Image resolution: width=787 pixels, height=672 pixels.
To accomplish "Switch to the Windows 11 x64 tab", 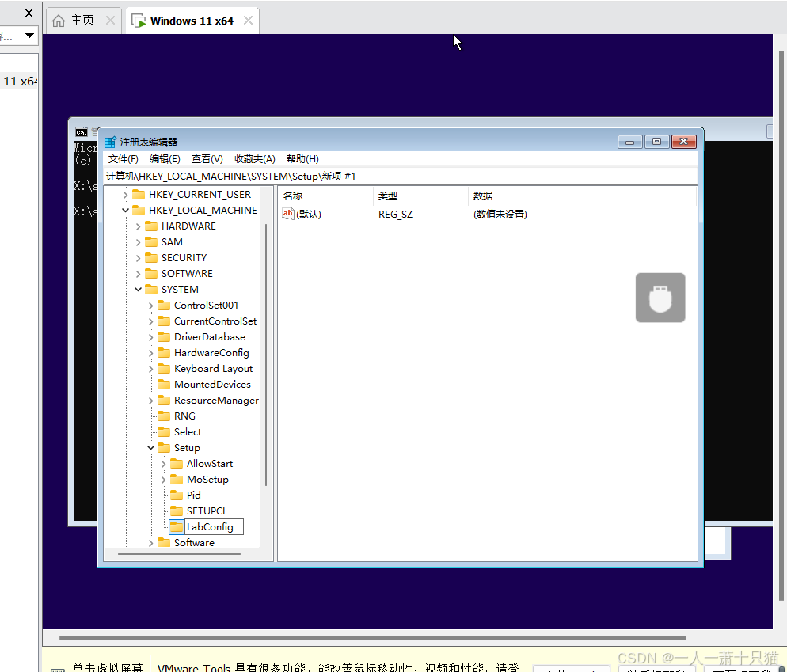I will (192, 21).
